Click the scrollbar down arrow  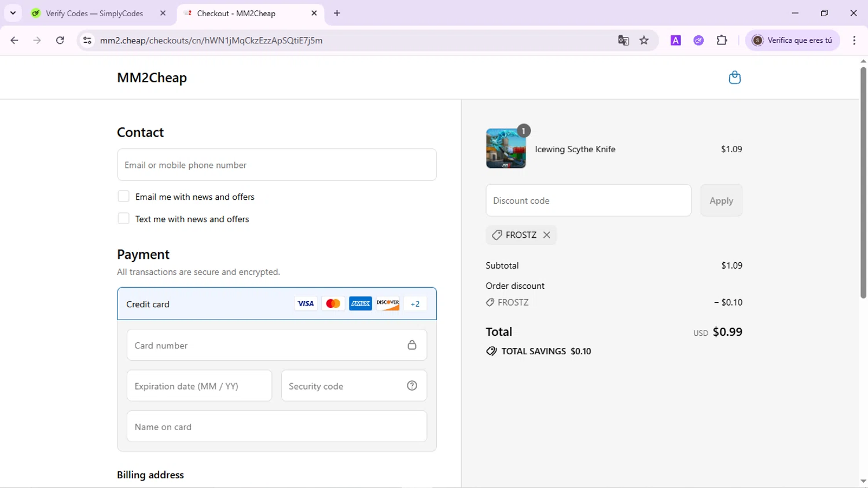(863, 482)
